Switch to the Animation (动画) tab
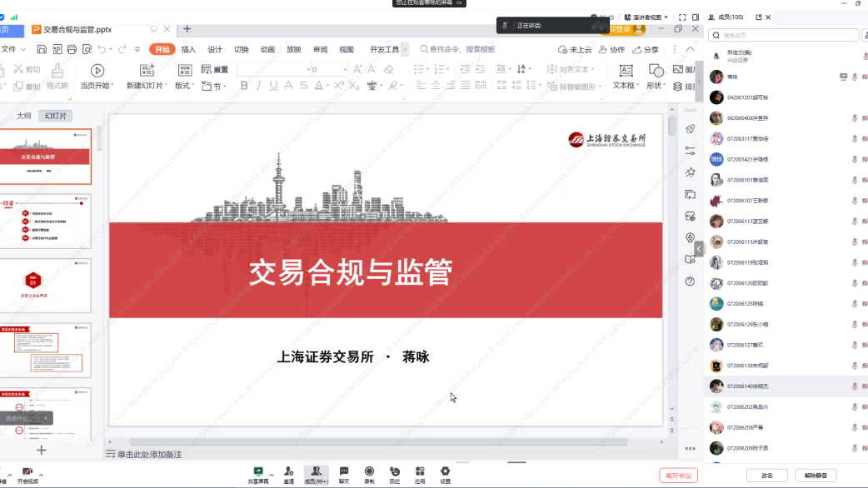Viewport: 868px width, 488px height. point(267,49)
